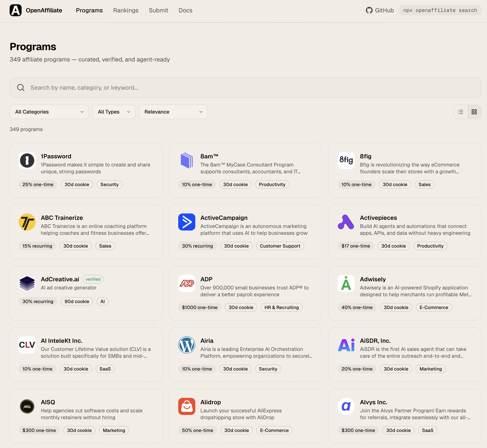Switch to grid view layout
Screen dimensions: 487x448
[474, 112]
